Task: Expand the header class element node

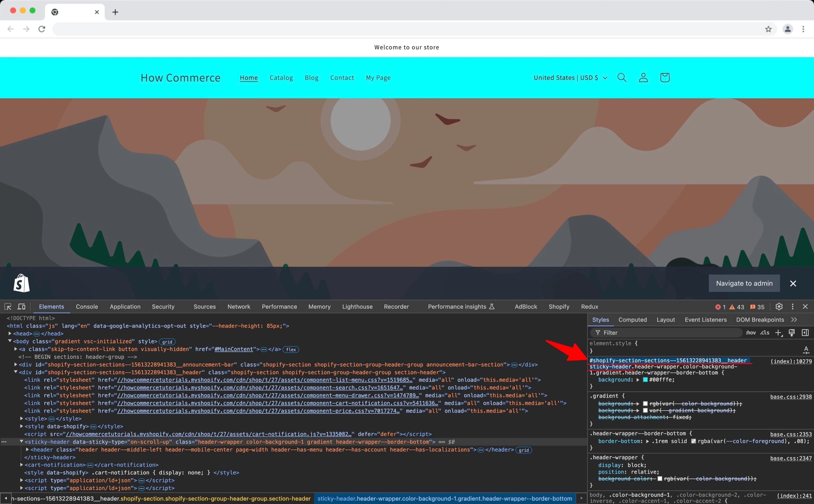Action: tap(27, 449)
